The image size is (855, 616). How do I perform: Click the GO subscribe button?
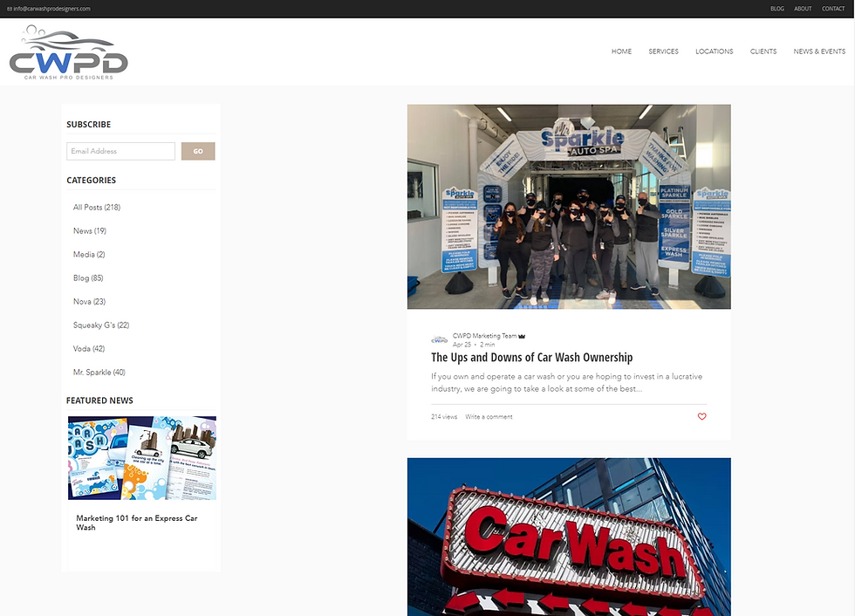pos(198,151)
